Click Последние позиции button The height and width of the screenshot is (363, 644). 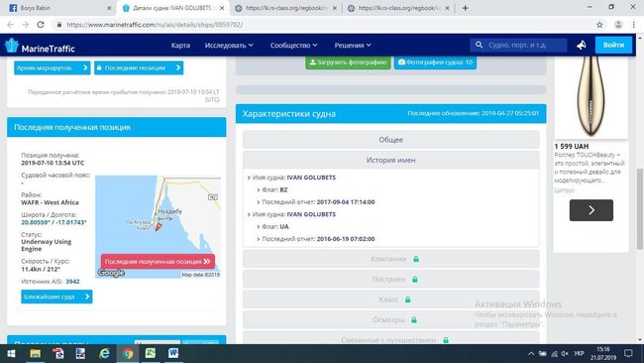[x=139, y=67]
